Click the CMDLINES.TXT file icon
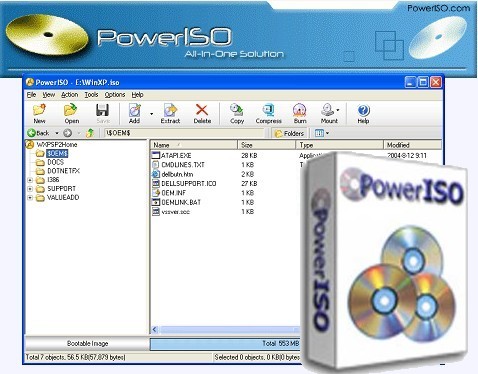The height and width of the screenshot is (374, 478). click(156, 165)
